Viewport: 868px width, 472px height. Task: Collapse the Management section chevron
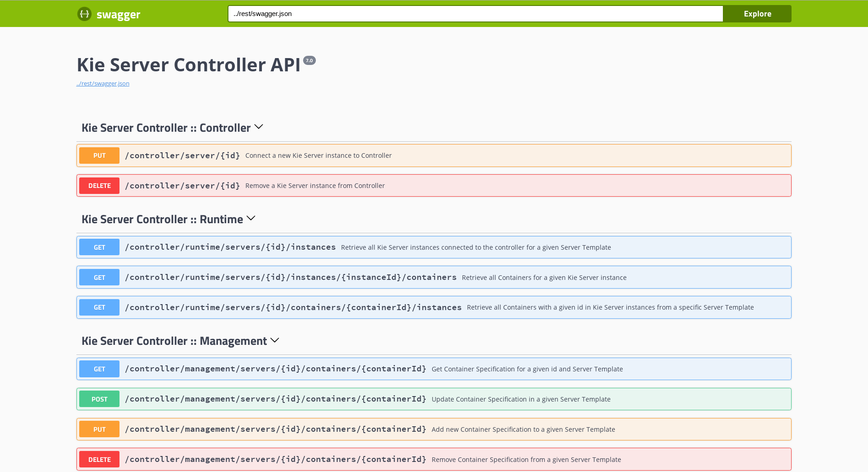(275, 340)
